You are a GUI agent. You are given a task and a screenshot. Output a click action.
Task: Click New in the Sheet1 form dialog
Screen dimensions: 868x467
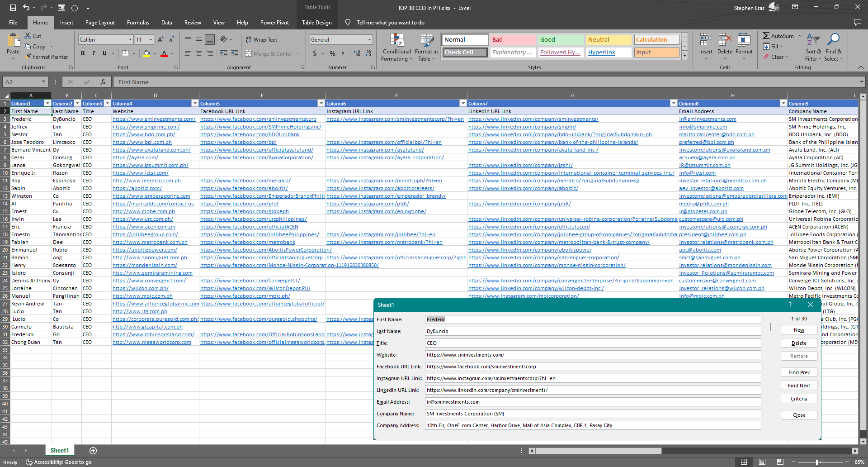point(799,330)
